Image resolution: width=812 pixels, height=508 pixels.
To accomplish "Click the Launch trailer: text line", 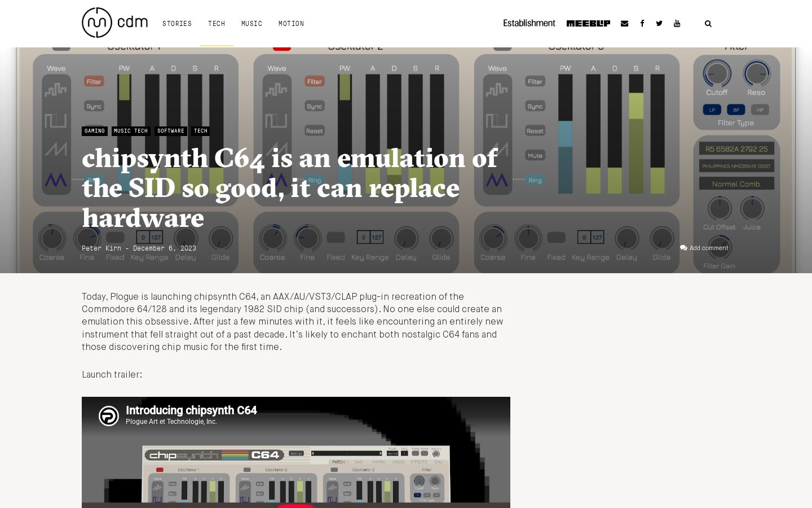I will coord(112,375).
